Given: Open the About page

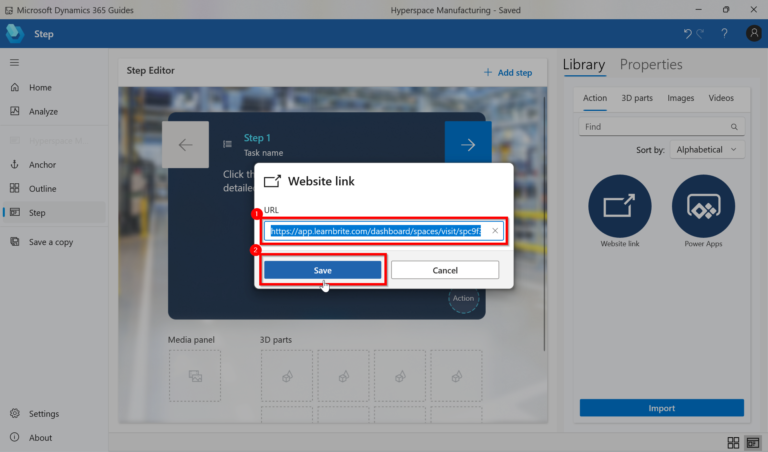Looking at the screenshot, I should point(40,438).
